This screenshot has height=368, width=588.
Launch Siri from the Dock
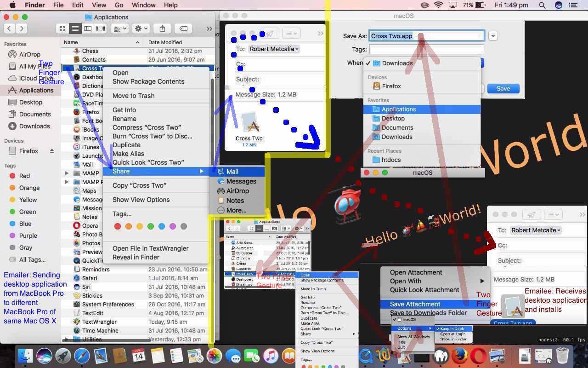click(44, 356)
